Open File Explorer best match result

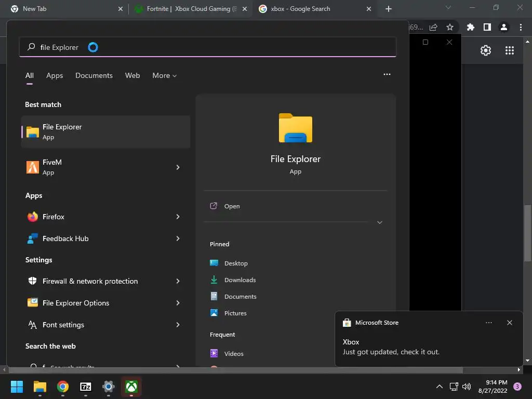click(x=105, y=131)
